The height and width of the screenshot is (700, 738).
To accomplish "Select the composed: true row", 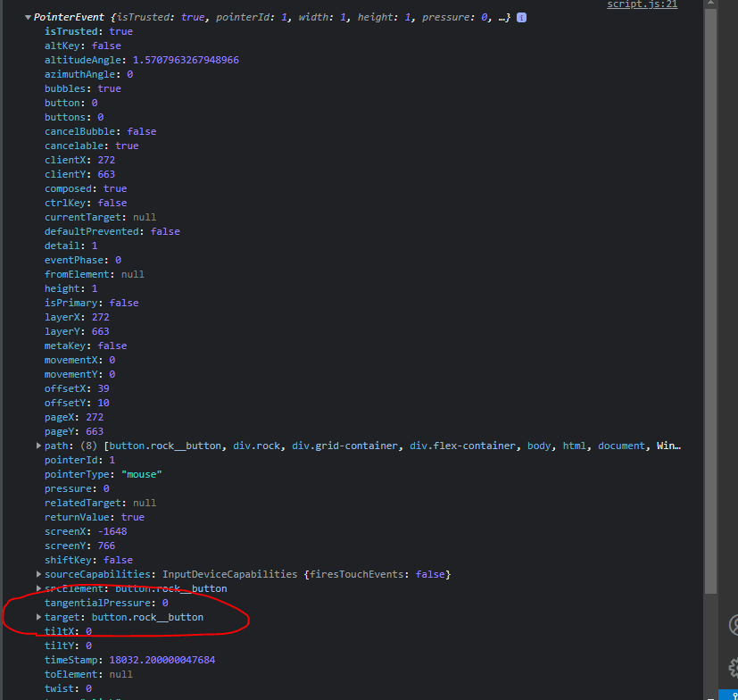I will tap(86, 188).
